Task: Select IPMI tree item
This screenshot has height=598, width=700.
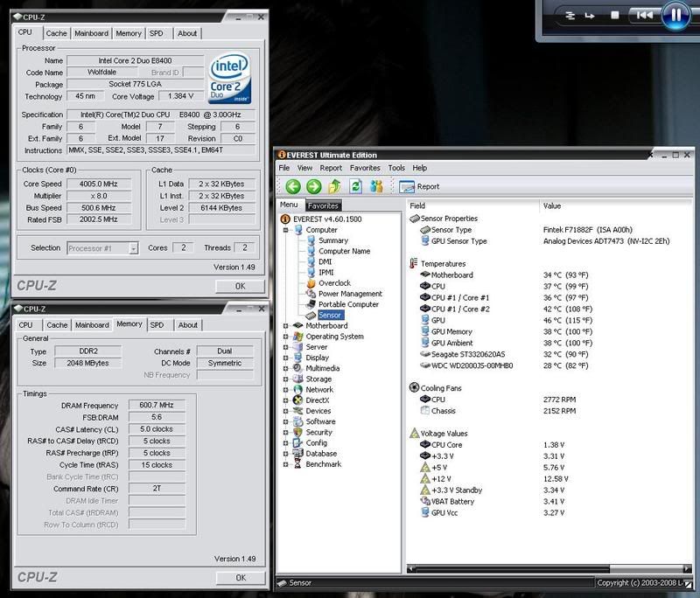Action: coord(325,273)
